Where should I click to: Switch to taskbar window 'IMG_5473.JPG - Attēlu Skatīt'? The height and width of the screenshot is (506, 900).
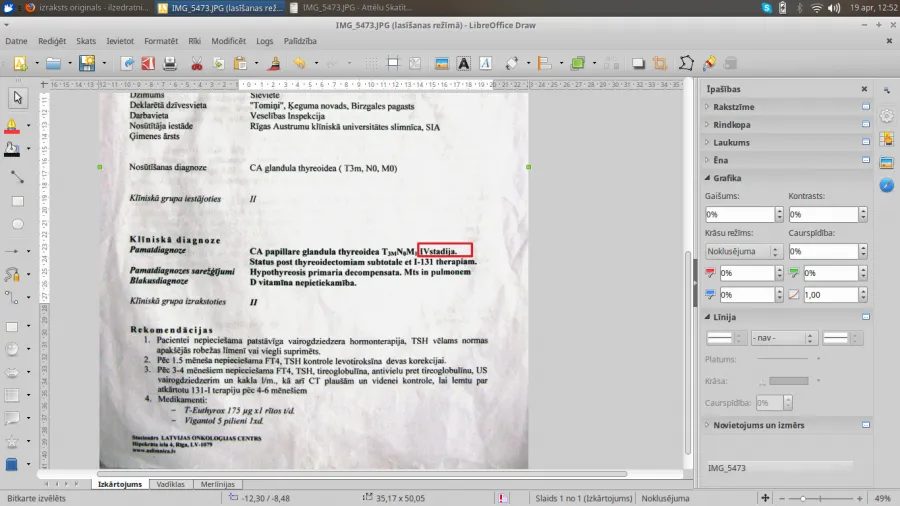point(351,7)
